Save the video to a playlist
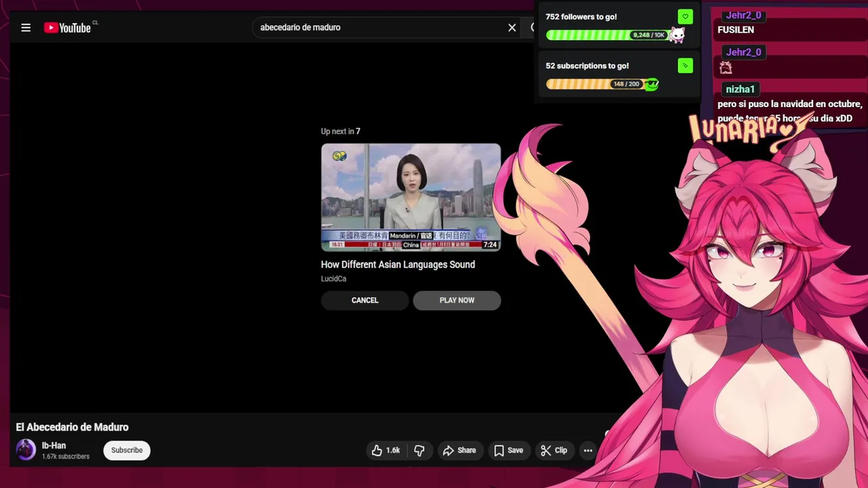 [508, 450]
